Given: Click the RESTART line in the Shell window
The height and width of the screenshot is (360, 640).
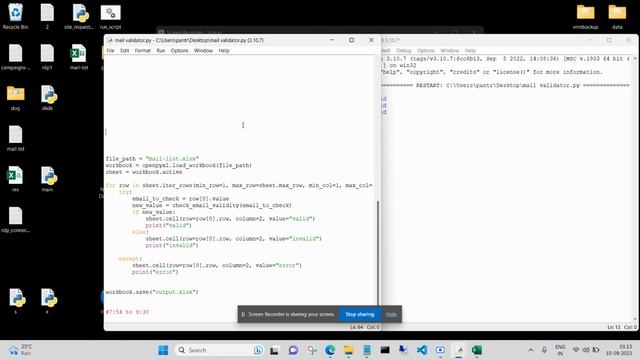Looking at the screenshot, I should (x=505, y=85).
